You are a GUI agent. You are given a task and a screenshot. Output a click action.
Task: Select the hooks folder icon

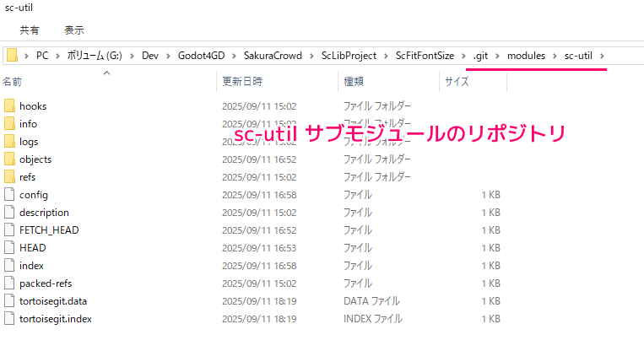(x=10, y=106)
